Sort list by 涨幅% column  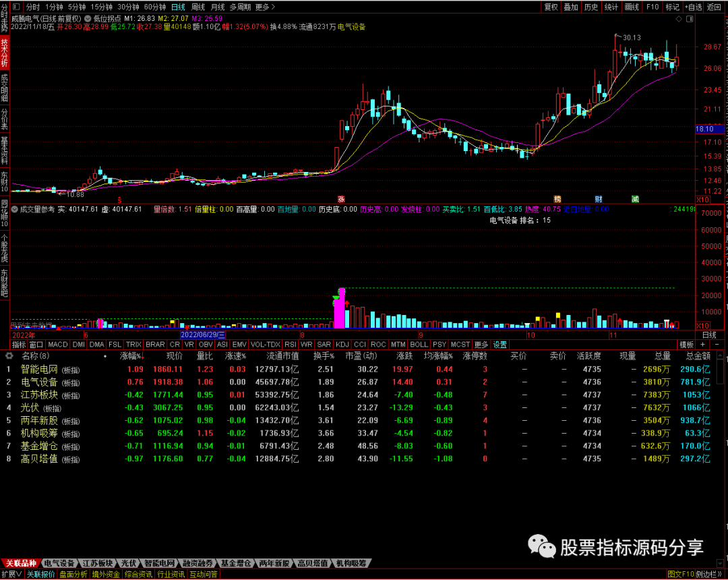coord(132,356)
